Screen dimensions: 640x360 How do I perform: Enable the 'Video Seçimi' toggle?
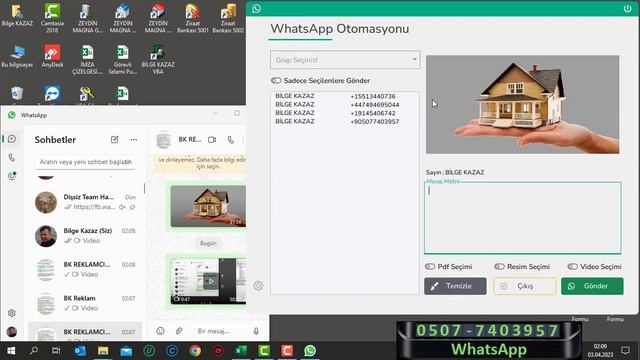pyautogui.click(x=573, y=267)
